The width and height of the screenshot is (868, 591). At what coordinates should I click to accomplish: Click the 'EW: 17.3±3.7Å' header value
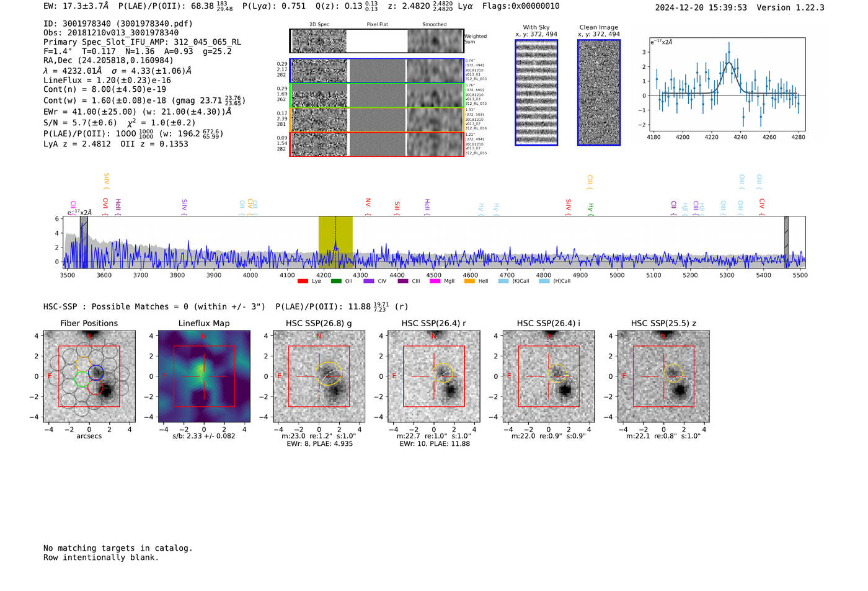(76, 6)
